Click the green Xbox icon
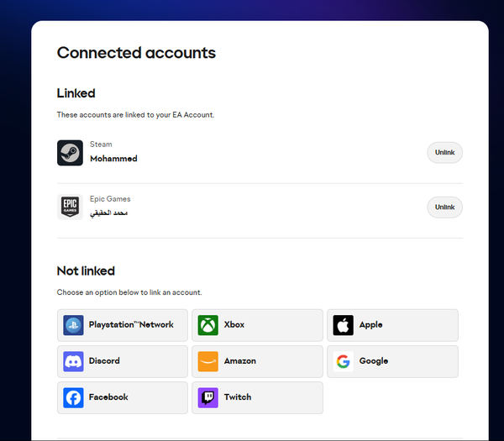Screen dimensions: 504x441 (208, 325)
